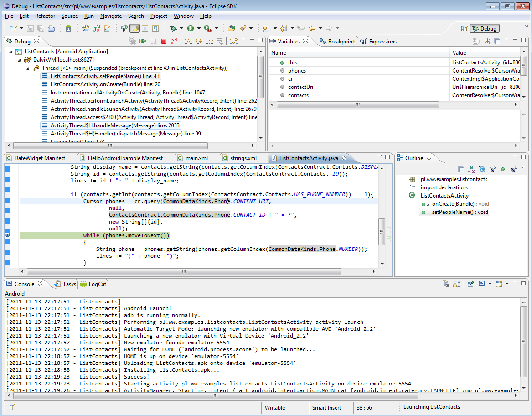Click the red Terminate button
Image resolution: width=532 pixels, height=416 pixels.
click(x=164, y=41)
